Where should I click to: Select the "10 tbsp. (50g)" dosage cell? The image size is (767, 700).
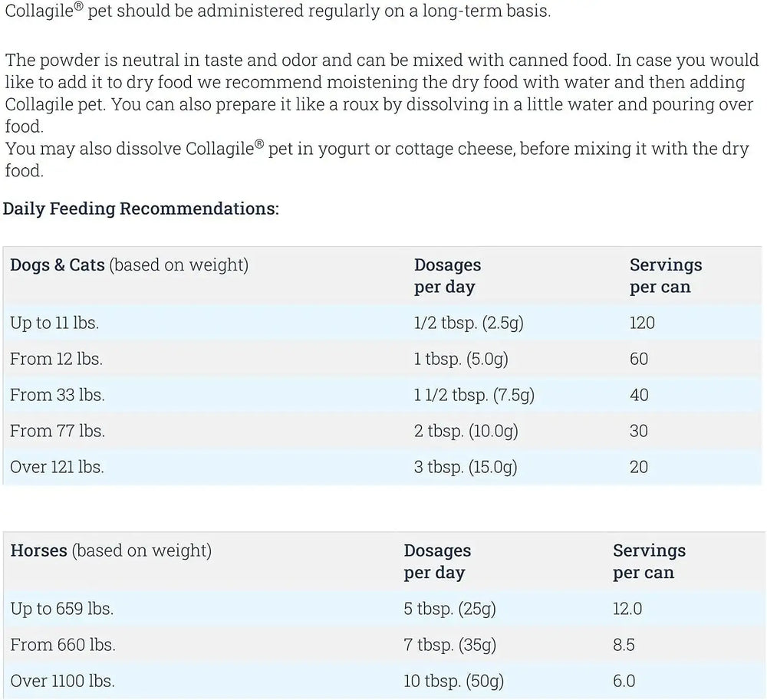pos(454,681)
